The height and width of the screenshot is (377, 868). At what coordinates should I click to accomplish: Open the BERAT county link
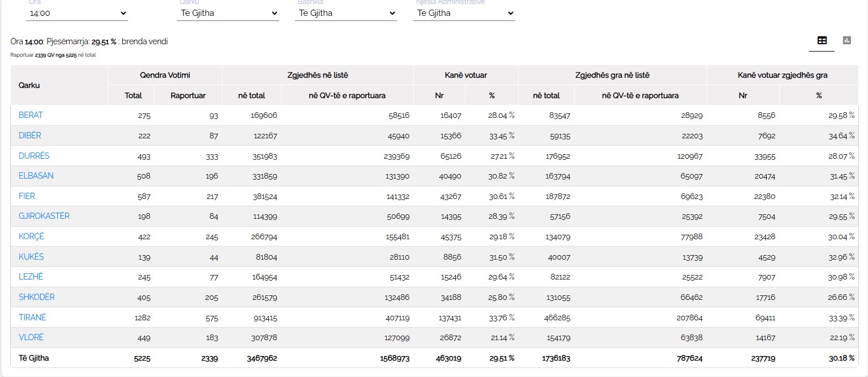pos(31,115)
